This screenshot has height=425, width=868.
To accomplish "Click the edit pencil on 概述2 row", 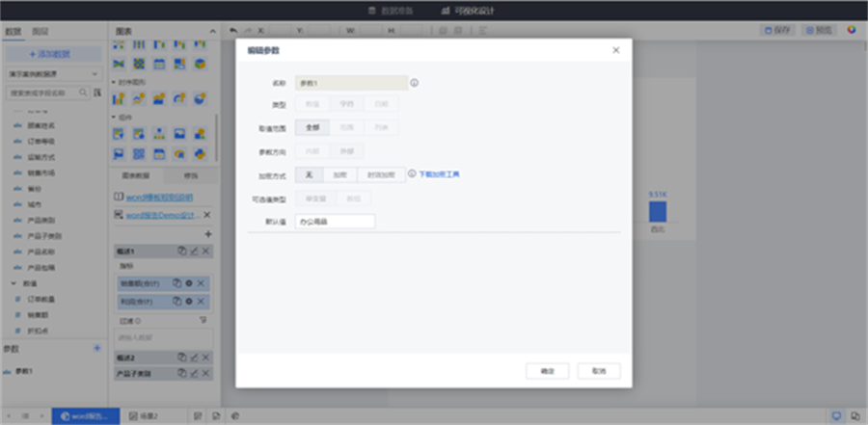I will coord(194,358).
